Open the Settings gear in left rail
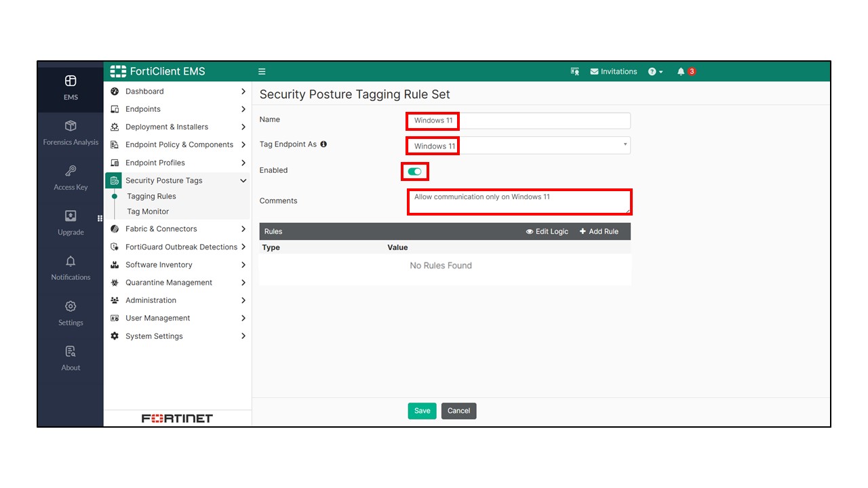 tap(71, 306)
